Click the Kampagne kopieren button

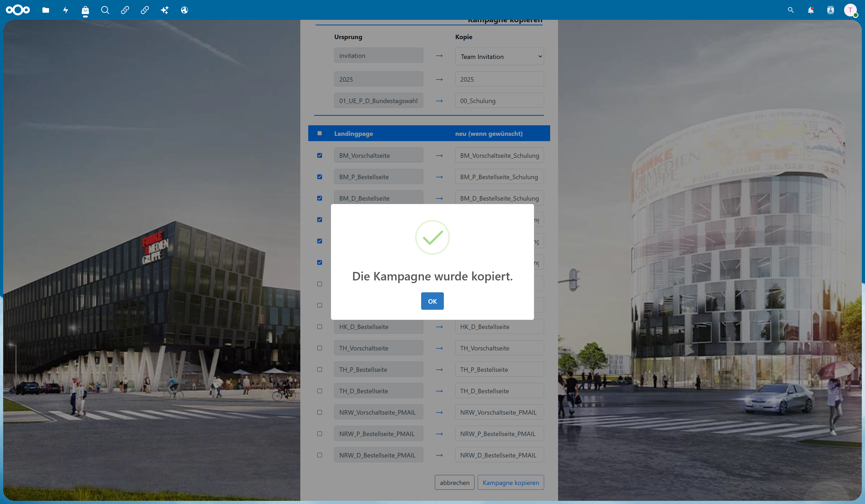point(511,482)
